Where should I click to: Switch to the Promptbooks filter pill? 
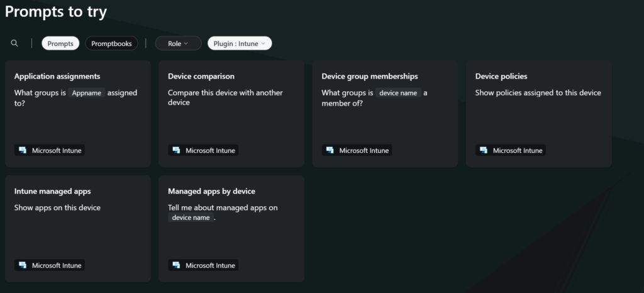(x=111, y=43)
